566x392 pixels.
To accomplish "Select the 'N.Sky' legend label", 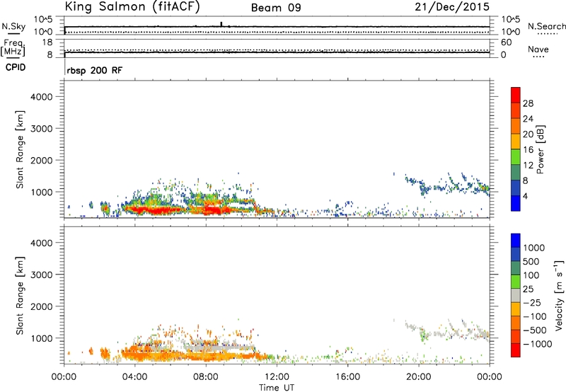I will click(x=13, y=26).
